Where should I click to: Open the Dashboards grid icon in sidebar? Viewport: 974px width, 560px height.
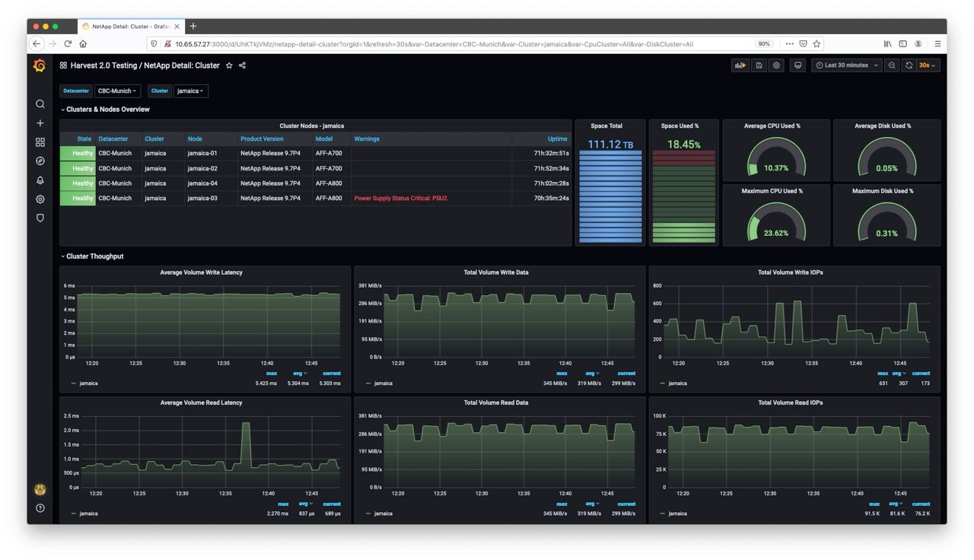click(x=40, y=142)
